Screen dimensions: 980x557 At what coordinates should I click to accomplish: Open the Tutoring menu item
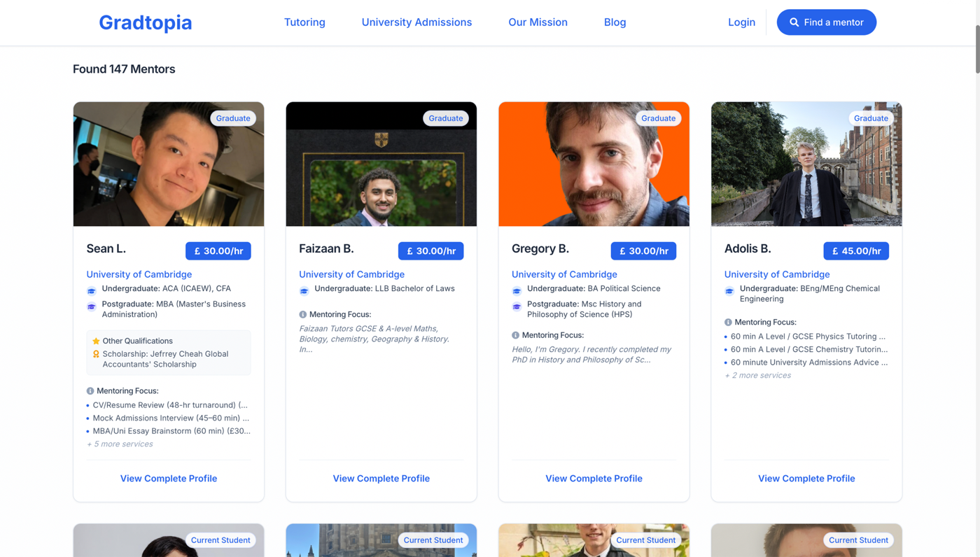pyautogui.click(x=304, y=22)
